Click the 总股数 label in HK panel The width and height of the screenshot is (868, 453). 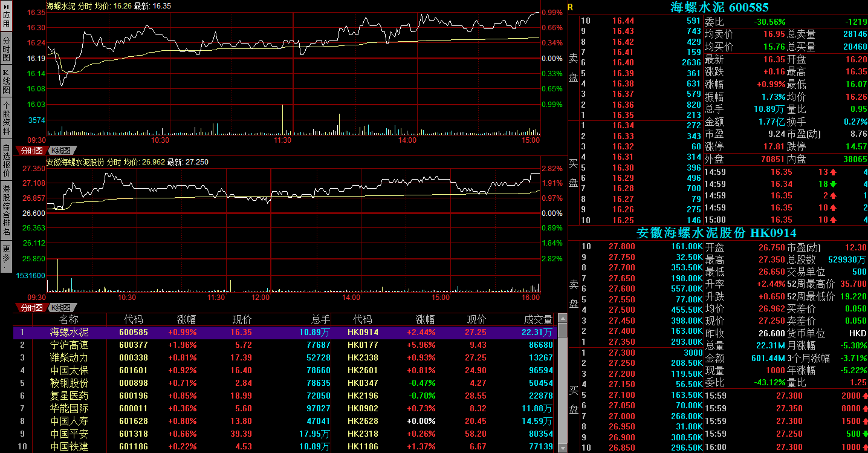pyautogui.click(x=802, y=259)
